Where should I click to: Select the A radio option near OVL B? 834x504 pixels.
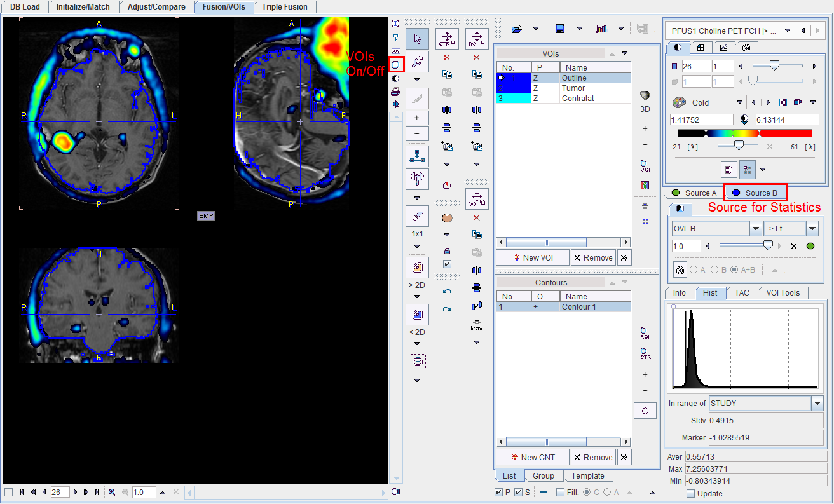tap(694, 269)
